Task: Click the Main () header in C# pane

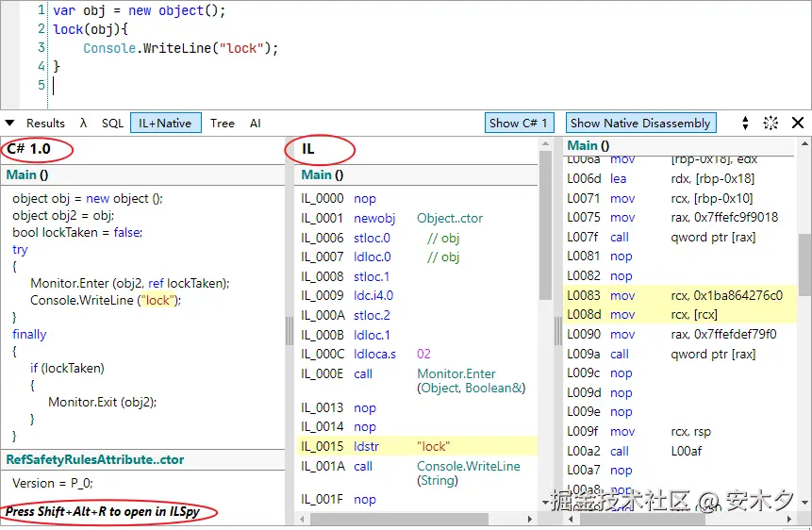Action: pyautogui.click(x=27, y=174)
